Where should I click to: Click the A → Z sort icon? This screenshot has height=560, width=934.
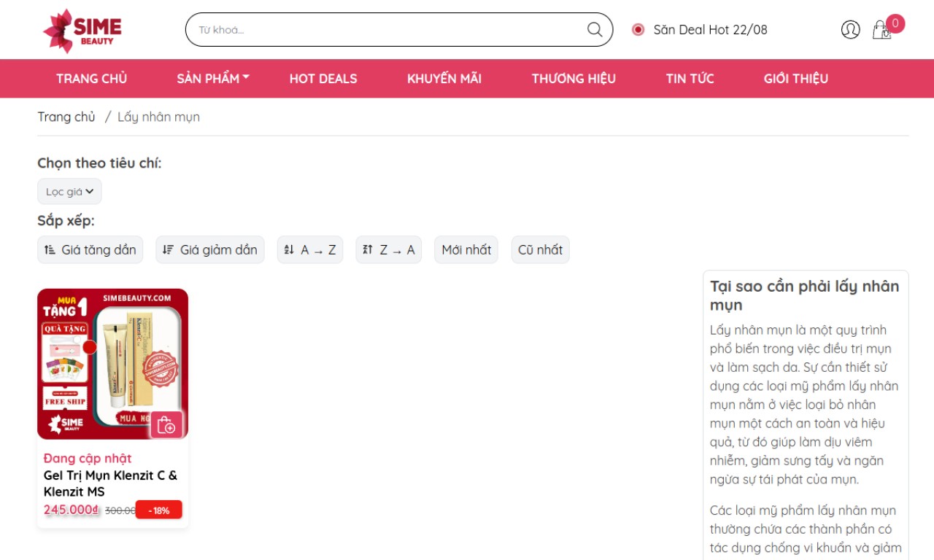pyautogui.click(x=289, y=249)
